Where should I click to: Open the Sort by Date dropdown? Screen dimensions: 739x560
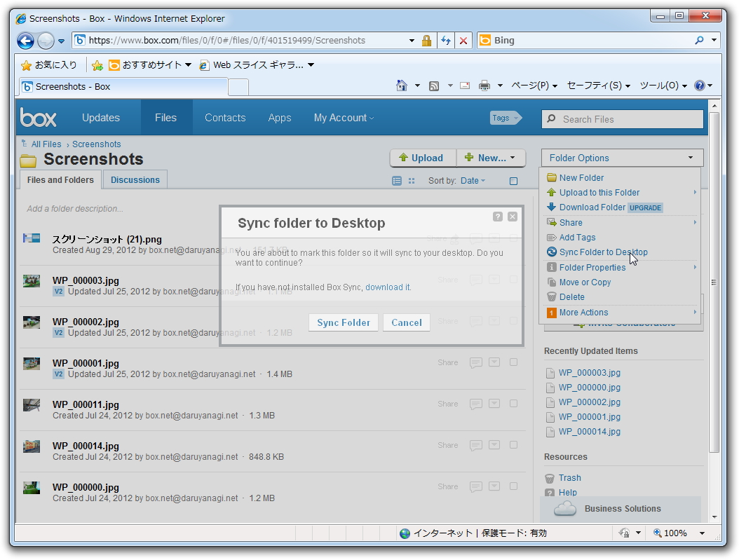(x=473, y=180)
